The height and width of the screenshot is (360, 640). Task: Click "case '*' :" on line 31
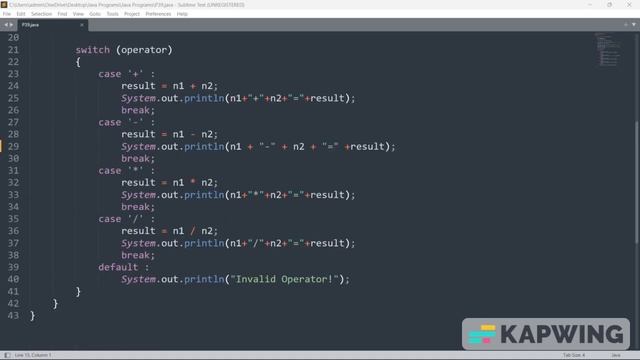[x=127, y=171]
